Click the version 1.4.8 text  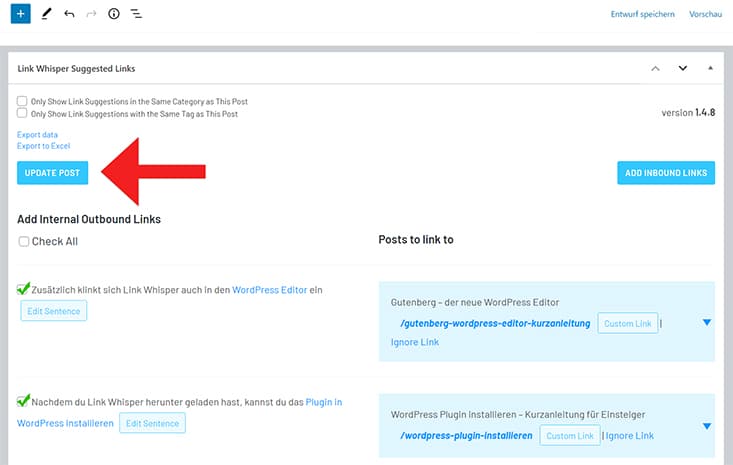click(x=688, y=113)
